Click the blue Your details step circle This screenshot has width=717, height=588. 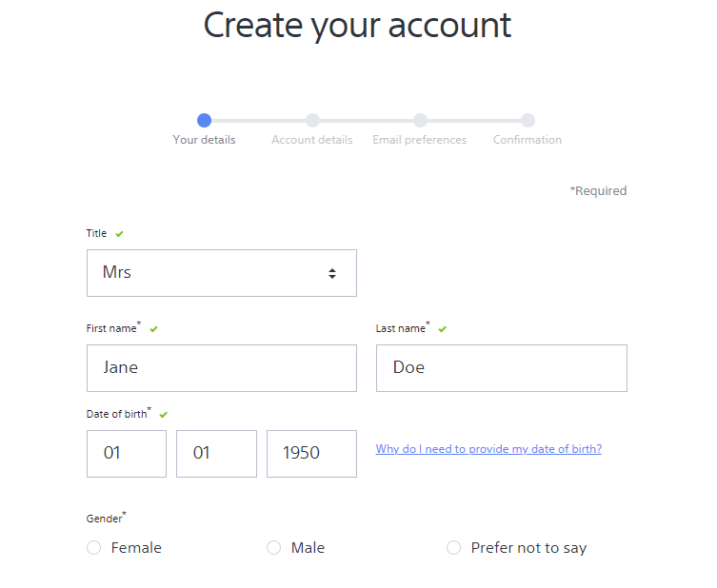204,121
